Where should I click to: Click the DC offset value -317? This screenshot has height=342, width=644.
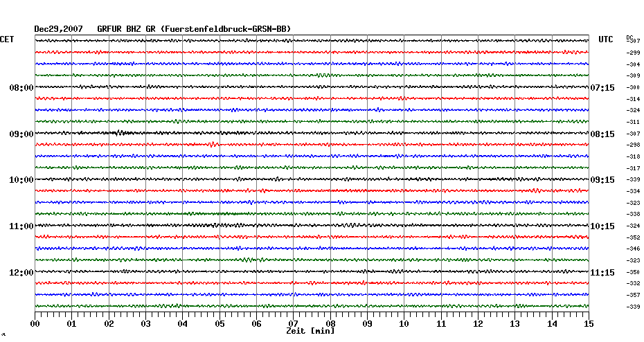(634, 168)
